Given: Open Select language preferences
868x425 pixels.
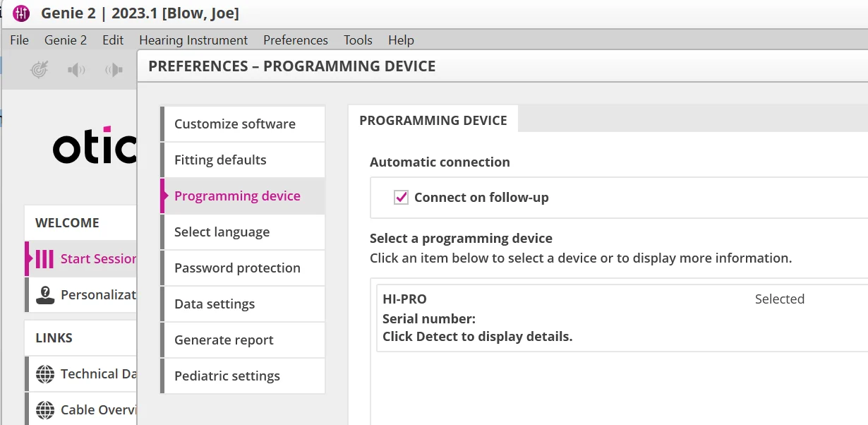Looking at the screenshot, I should pyautogui.click(x=243, y=232).
